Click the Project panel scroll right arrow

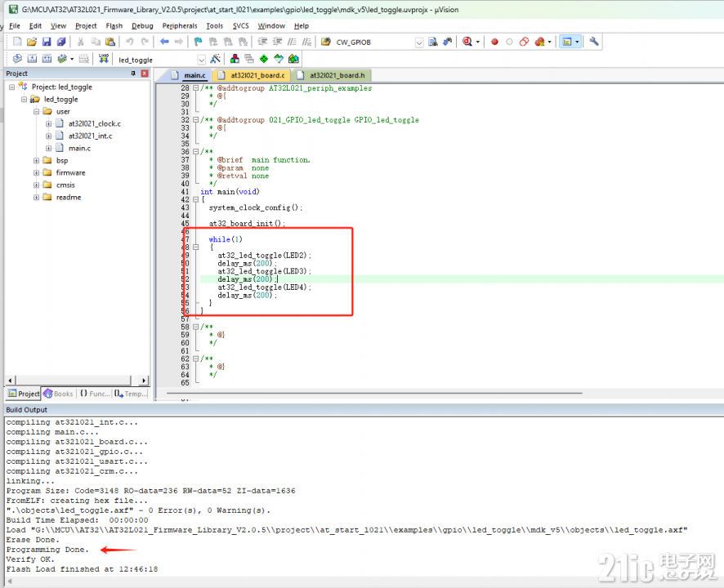(144, 381)
